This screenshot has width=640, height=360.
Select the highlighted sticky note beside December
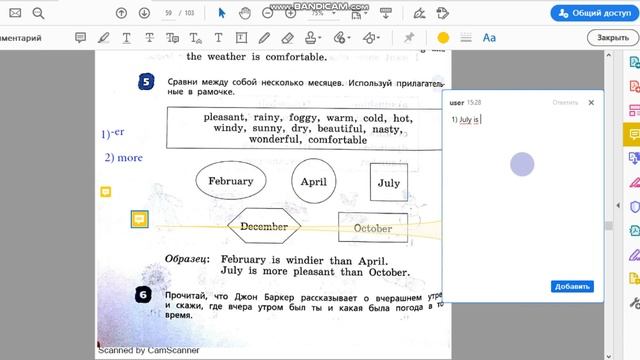(x=140, y=219)
